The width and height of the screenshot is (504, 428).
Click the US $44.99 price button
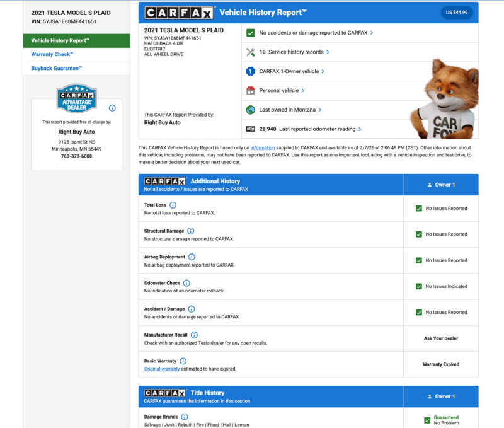pos(457,12)
